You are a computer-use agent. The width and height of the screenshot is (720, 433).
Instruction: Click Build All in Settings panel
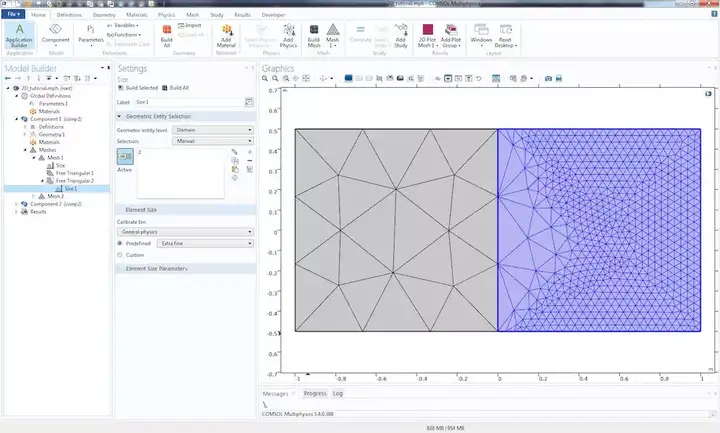point(175,88)
